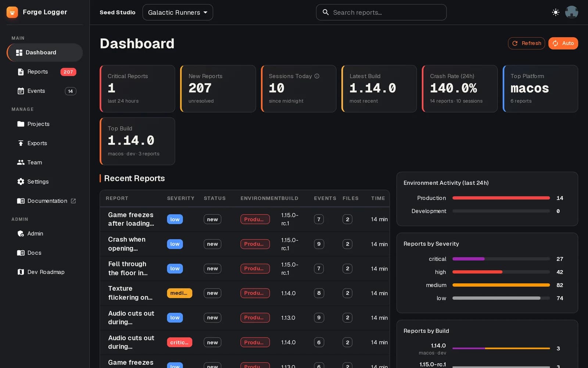This screenshot has height=368, width=588.
Task: Click Production tag in 'Game freezes after loading' row
Action: pyautogui.click(x=255, y=219)
